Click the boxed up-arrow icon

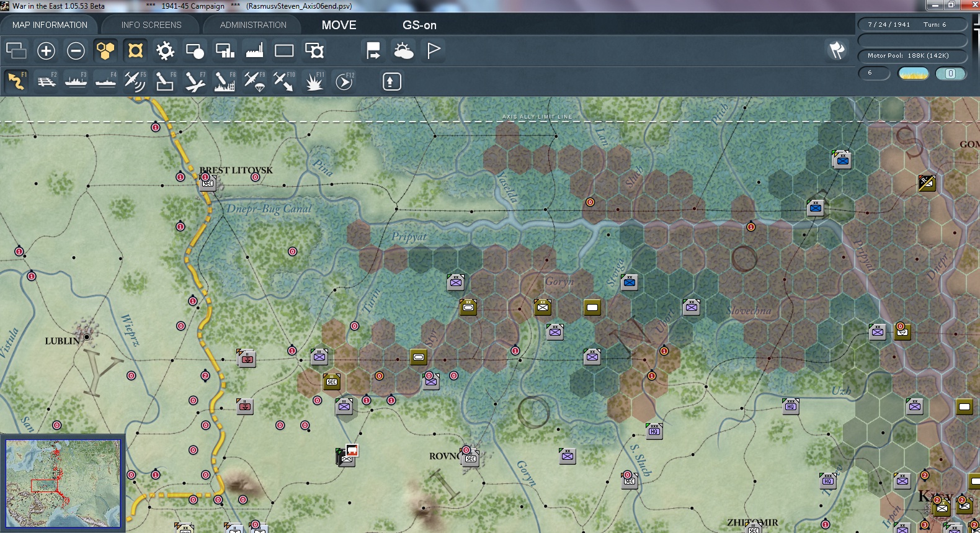391,81
